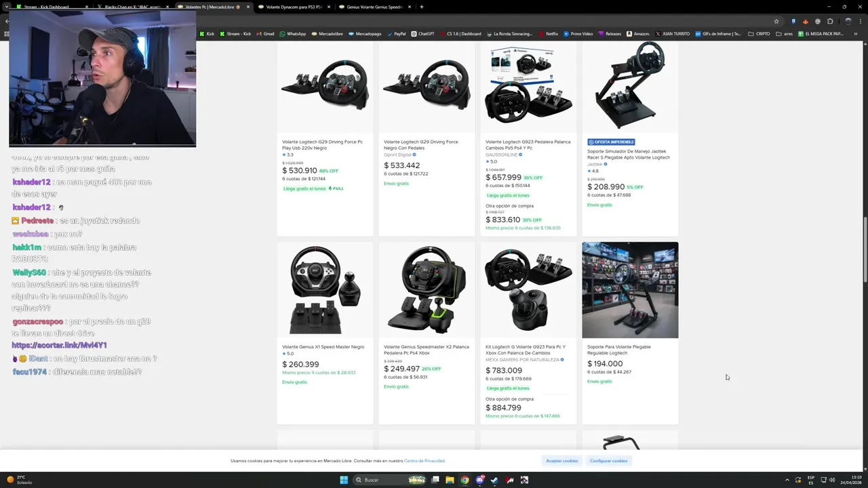Open Kit Logitech G Volante G923 listing
Image resolution: width=868 pixels, height=488 pixels.
pyautogui.click(x=526, y=350)
